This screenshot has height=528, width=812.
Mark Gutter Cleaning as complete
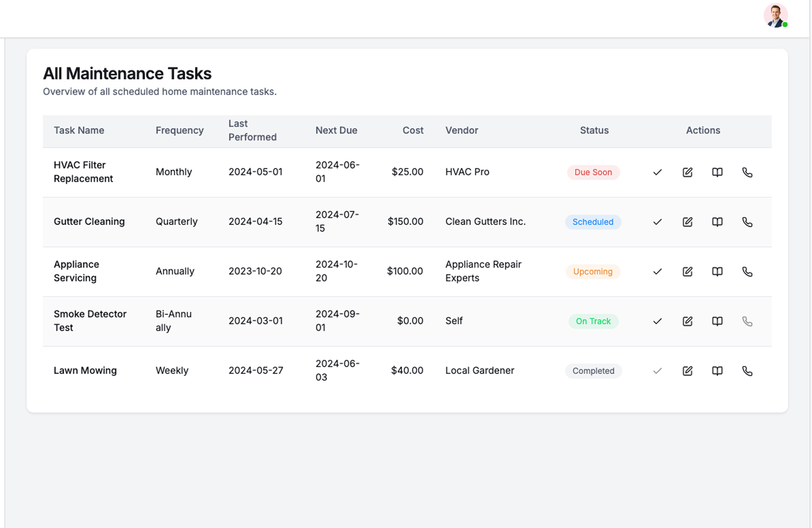[657, 222]
